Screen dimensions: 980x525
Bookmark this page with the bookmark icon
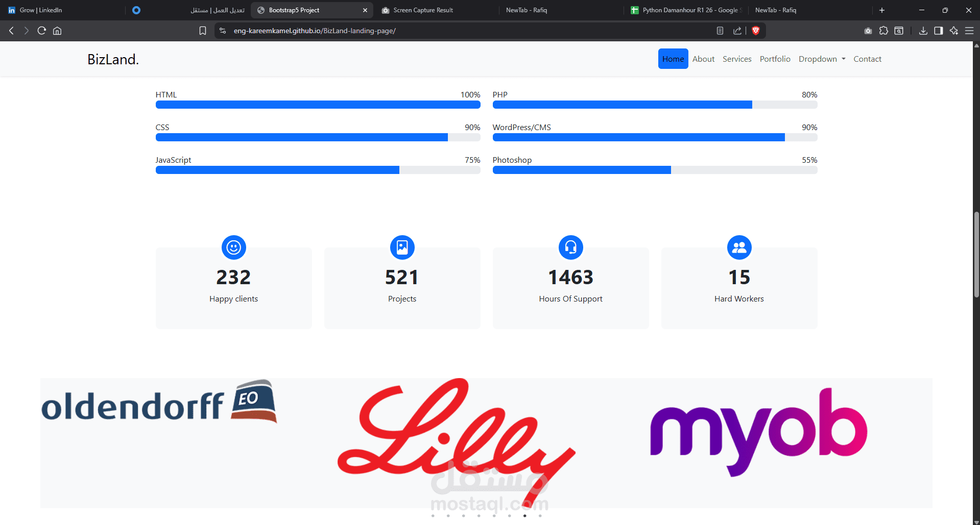(x=203, y=31)
